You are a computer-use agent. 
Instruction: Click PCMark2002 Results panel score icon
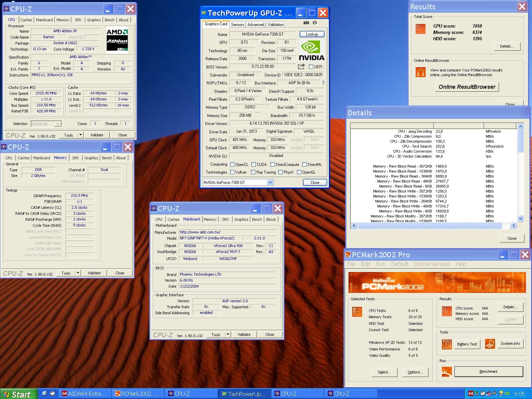[447, 311]
